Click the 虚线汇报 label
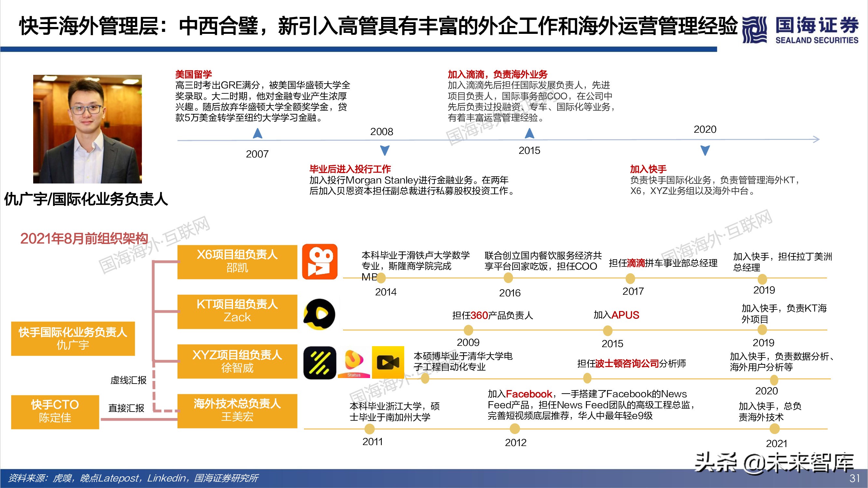The image size is (868, 488). coord(128,380)
